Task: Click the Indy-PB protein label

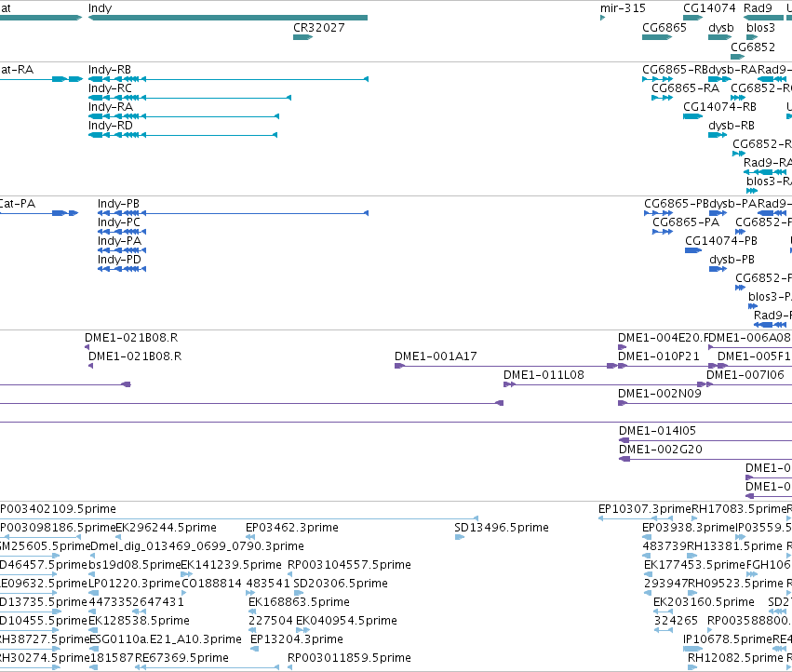Action: [x=118, y=204]
